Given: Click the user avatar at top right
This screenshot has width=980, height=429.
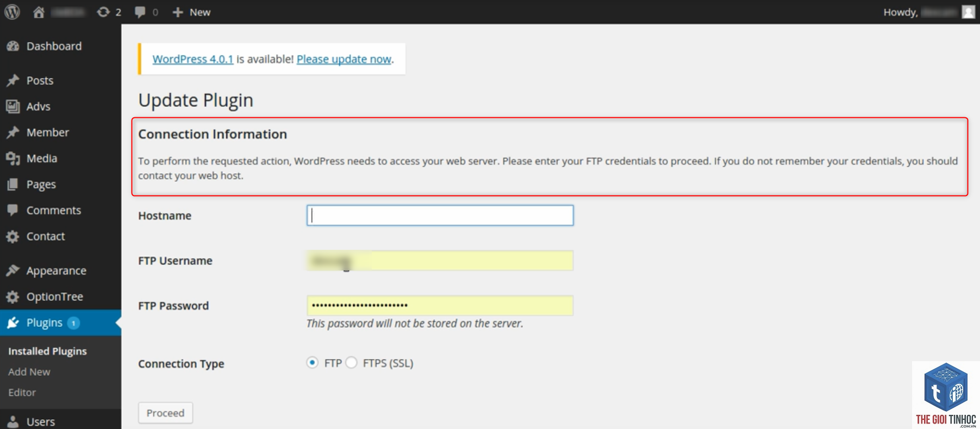Looking at the screenshot, I should pyautogui.click(x=968, y=12).
